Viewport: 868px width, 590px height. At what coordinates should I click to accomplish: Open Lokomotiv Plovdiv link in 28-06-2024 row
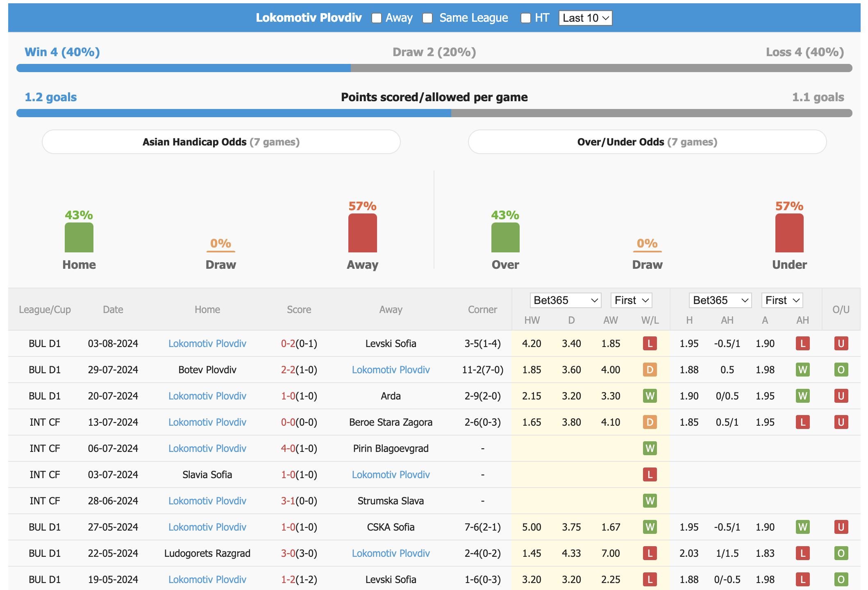[x=207, y=501]
